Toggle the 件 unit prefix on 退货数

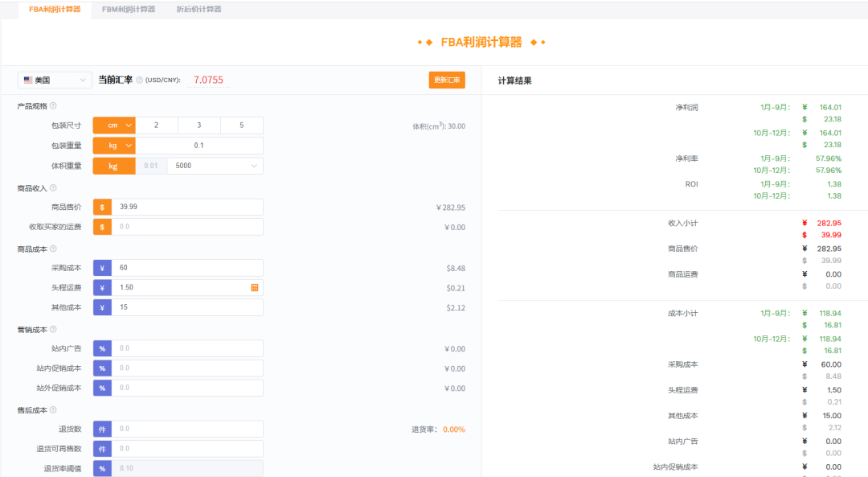[x=101, y=429]
